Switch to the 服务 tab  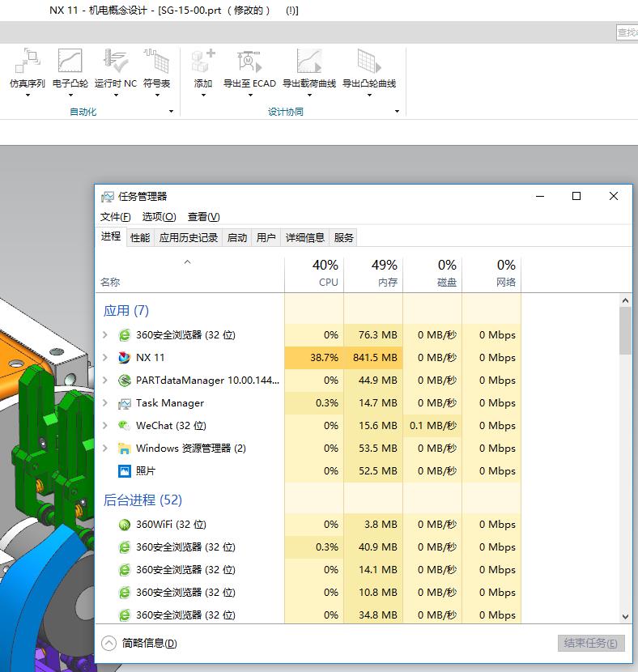(x=343, y=237)
